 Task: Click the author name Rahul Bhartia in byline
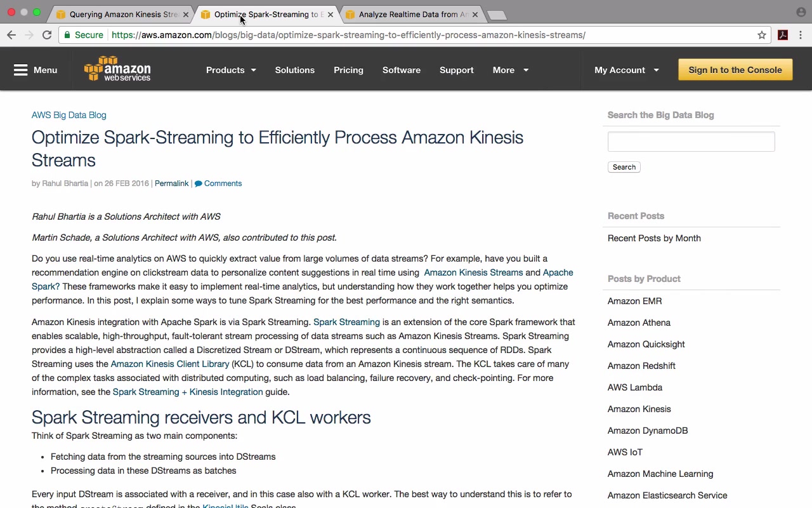point(65,184)
